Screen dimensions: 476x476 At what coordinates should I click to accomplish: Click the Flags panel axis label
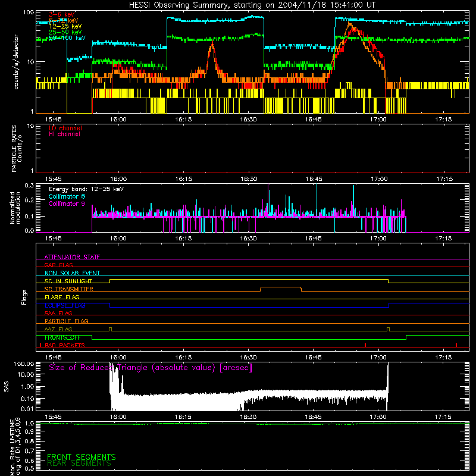point(24,297)
